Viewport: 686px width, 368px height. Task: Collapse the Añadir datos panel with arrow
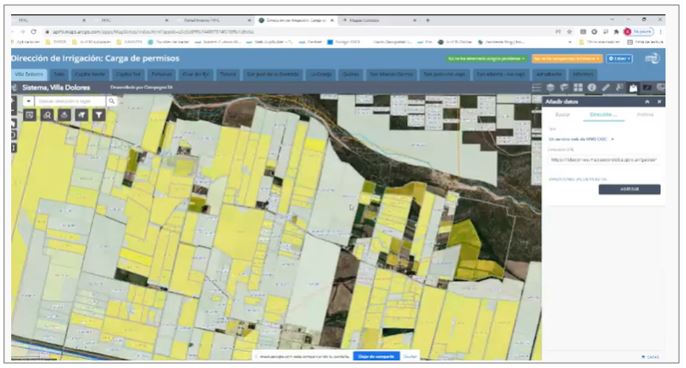(x=647, y=102)
